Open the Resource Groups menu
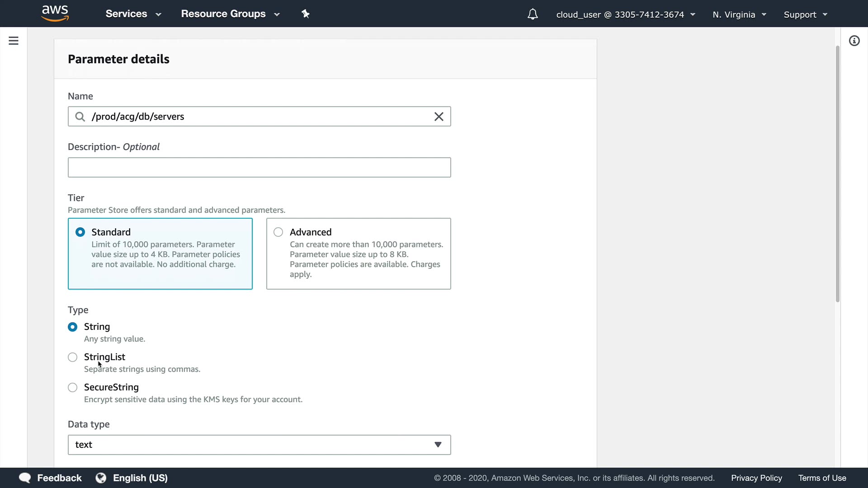Viewport: 868px width, 488px height. [230, 14]
